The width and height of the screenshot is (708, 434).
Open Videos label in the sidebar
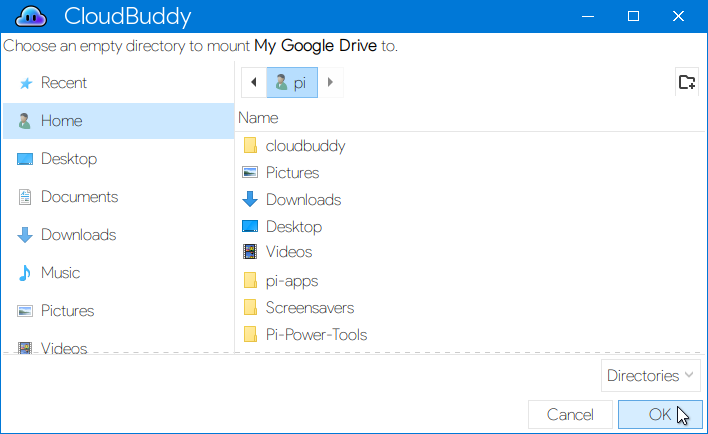coord(64,348)
